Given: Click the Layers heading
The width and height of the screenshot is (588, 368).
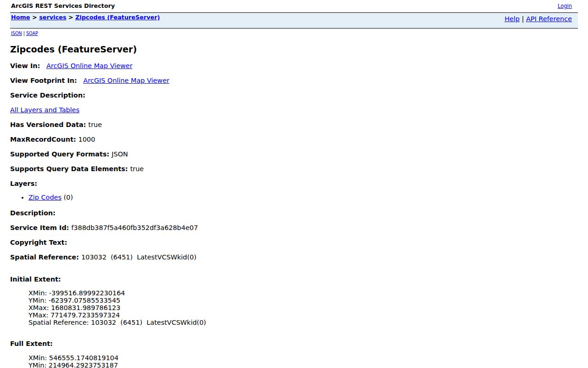Looking at the screenshot, I should point(23,184).
